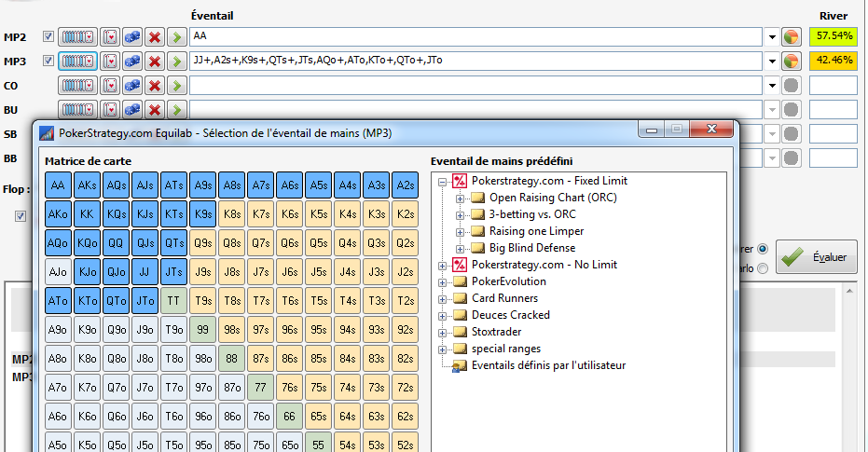
Task: Open single-hand card picker for MP2
Action: pyautogui.click(x=110, y=37)
